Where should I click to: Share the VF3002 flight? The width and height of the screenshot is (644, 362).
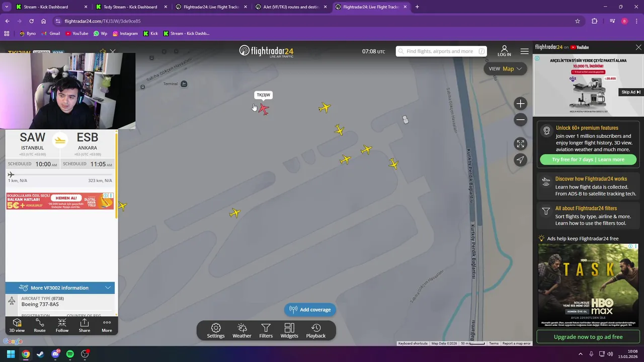[85, 325]
